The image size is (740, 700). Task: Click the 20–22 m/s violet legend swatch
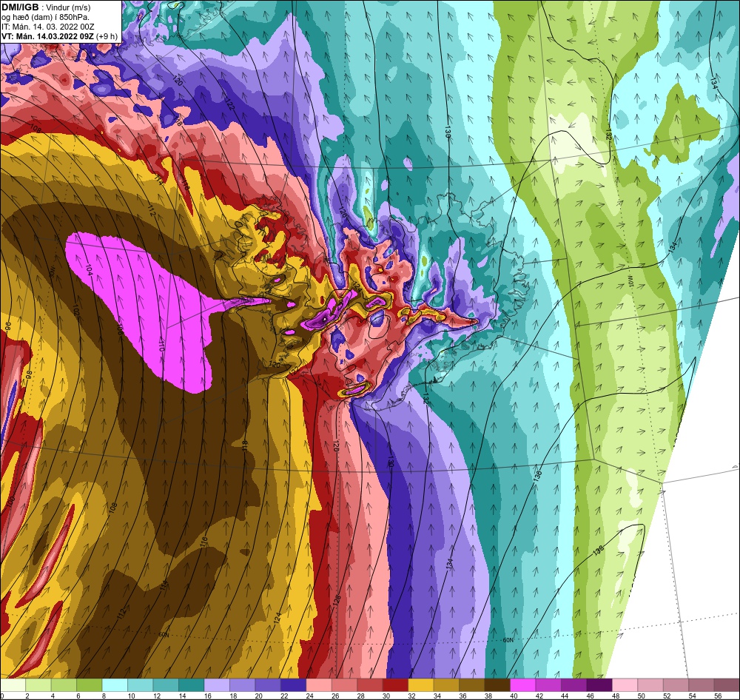tap(268, 685)
